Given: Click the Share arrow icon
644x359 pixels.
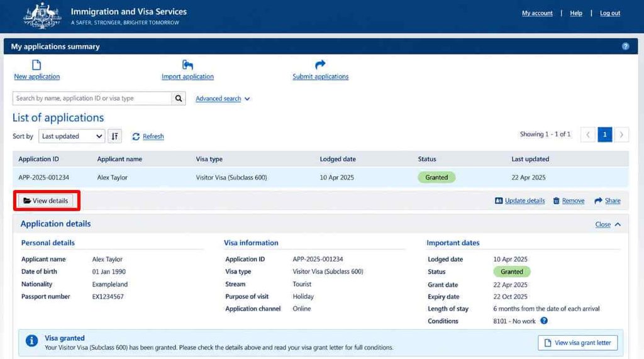Looking at the screenshot, I should tap(599, 201).
